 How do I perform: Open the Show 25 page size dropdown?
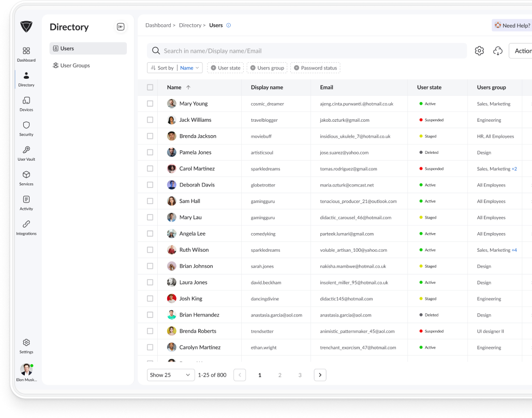171,375
